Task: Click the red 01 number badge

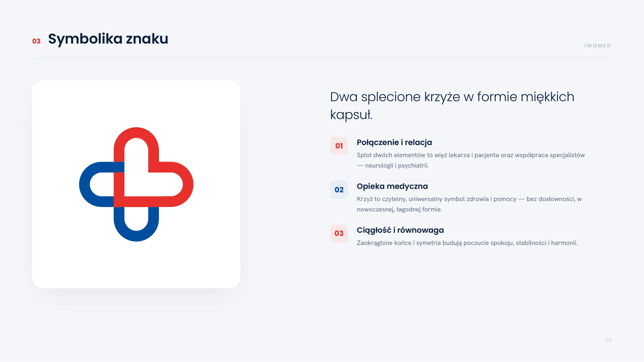Action: [x=339, y=146]
